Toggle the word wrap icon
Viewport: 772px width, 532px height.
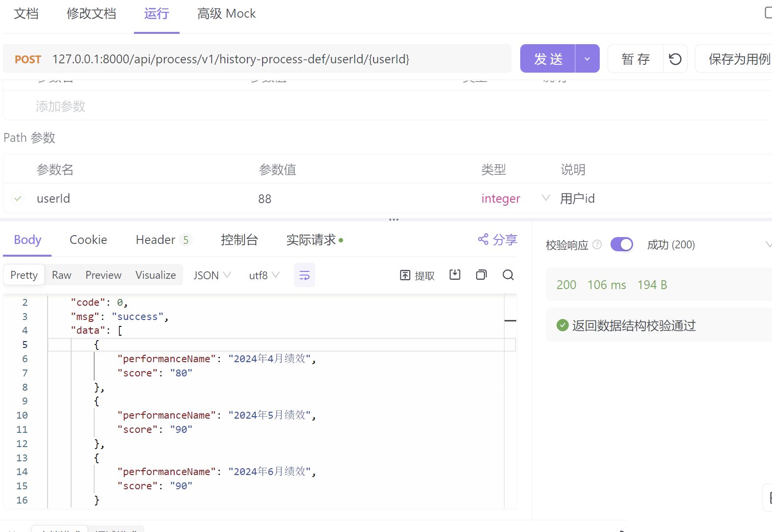(x=304, y=275)
